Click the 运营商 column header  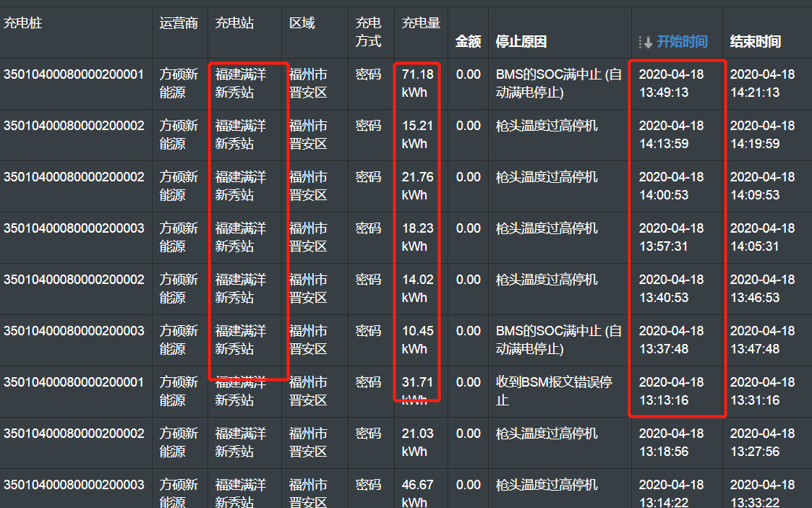179,23
